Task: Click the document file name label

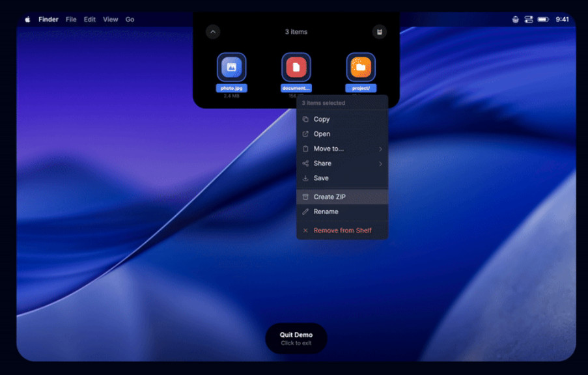Action: [x=296, y=88]
